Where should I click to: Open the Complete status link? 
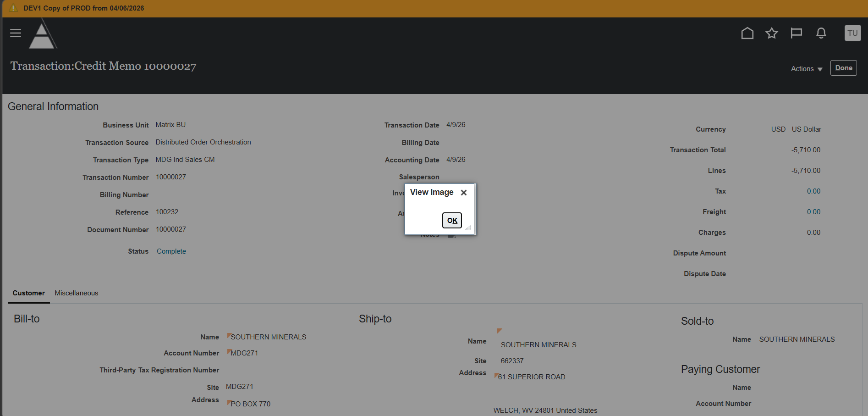[171, 251]
